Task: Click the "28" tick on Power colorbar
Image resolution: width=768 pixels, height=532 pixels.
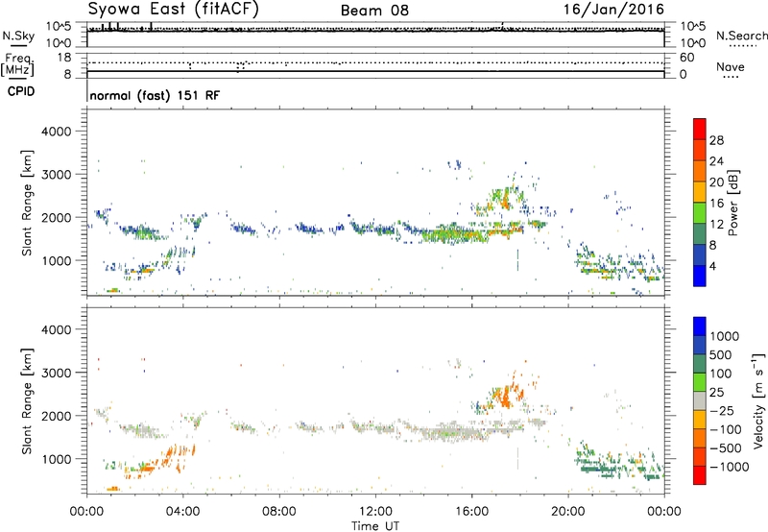Action: click(x=716, y=140)
